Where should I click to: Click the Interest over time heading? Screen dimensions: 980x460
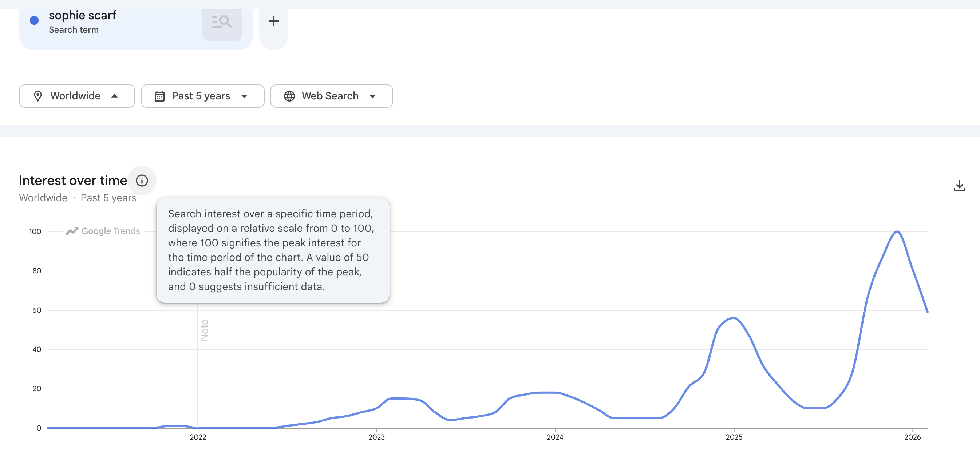pyautogui.click(x=73, y=180)
